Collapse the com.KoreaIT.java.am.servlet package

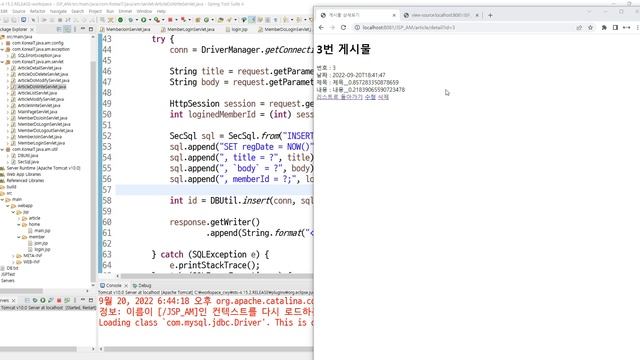(2, 62)
